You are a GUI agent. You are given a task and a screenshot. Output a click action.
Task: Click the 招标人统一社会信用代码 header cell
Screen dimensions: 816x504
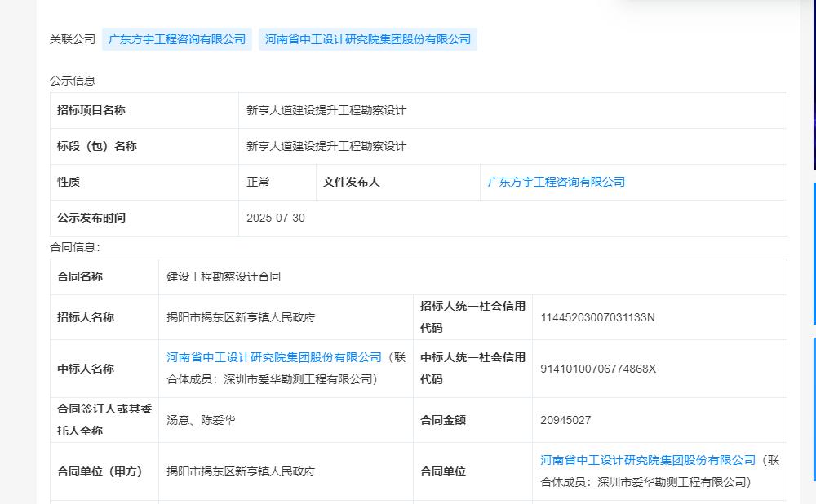click(x=472, y=317)
